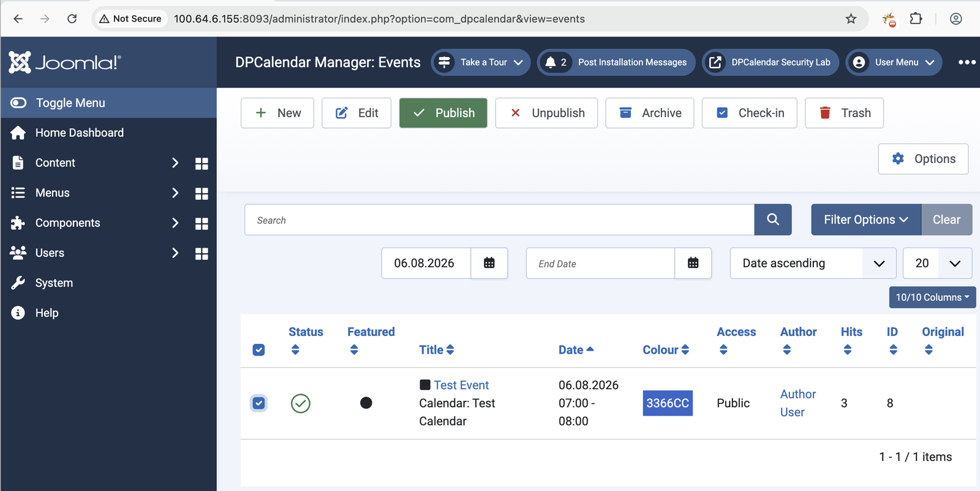Open DPCalendar Security Lab link
The image size is (980, 491).
[771, 62]
